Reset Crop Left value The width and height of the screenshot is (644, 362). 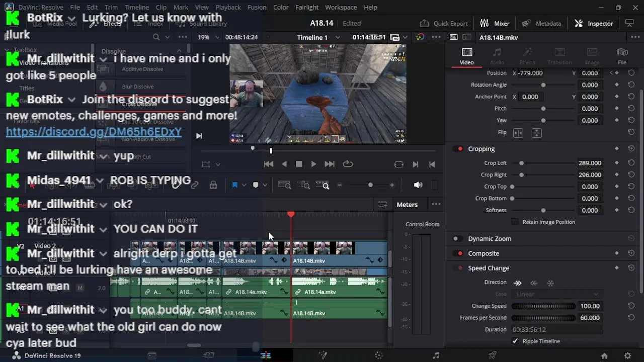pos(631,163)
